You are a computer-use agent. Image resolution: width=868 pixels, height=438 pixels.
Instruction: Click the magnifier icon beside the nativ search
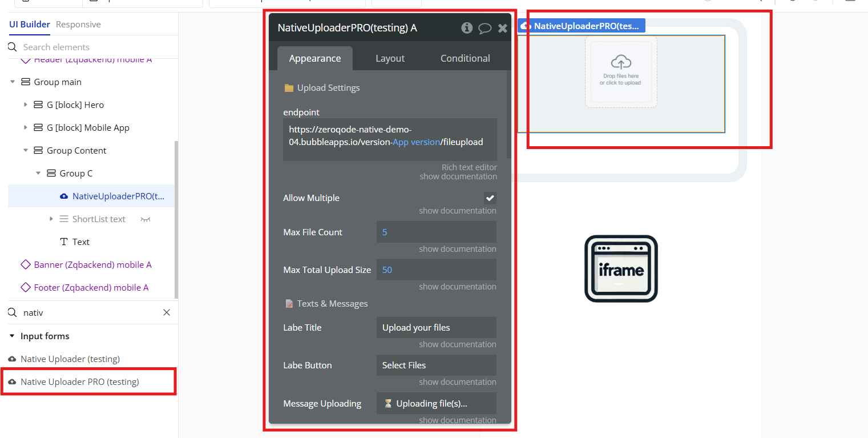pyautogui.click(x=12, y=312)
